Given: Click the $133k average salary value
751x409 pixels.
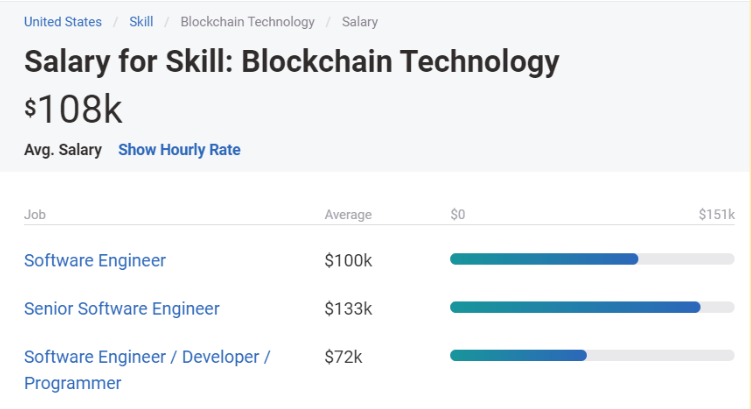Looking at the screenshot, I should tap(348, 308).
